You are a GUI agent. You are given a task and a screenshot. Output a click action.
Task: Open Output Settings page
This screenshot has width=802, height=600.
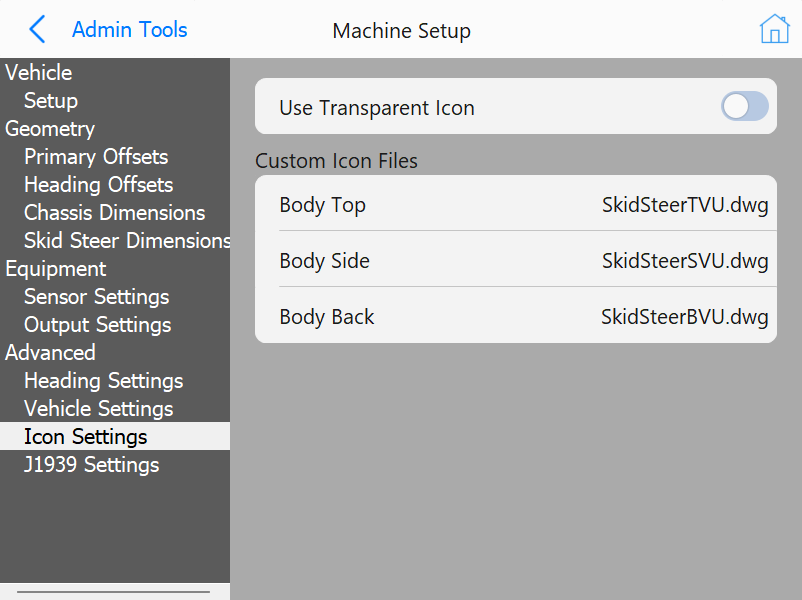(98, 325)
